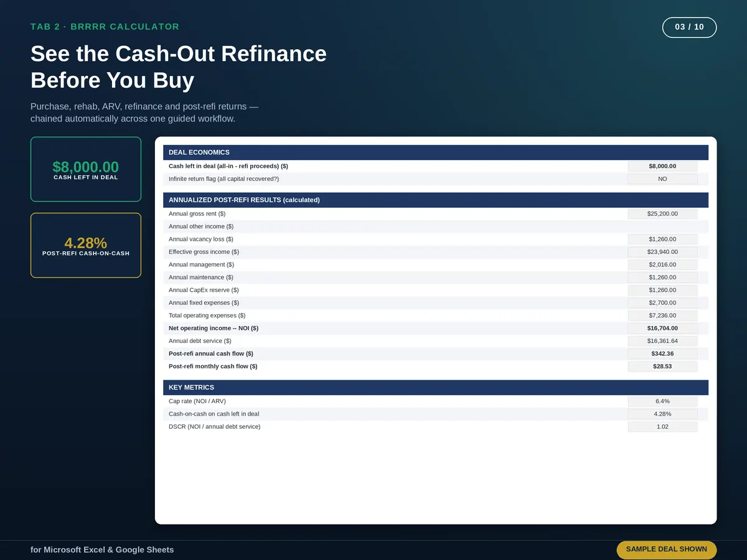Click the Total operating expenses ($) label
The height and width of the screenshot is (560, 747).
(207, 315)
